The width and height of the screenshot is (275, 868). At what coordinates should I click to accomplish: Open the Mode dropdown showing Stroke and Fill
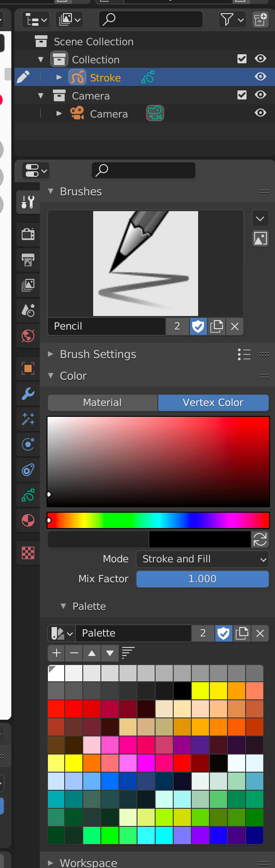pos(202,559)
